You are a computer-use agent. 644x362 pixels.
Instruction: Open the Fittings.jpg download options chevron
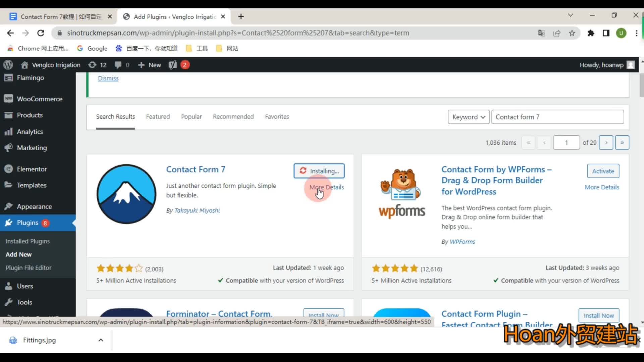[101, 340]
